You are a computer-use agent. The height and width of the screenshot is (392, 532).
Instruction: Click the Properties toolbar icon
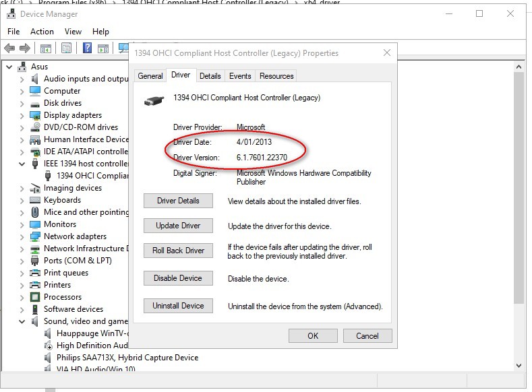(x=67, y=48)
